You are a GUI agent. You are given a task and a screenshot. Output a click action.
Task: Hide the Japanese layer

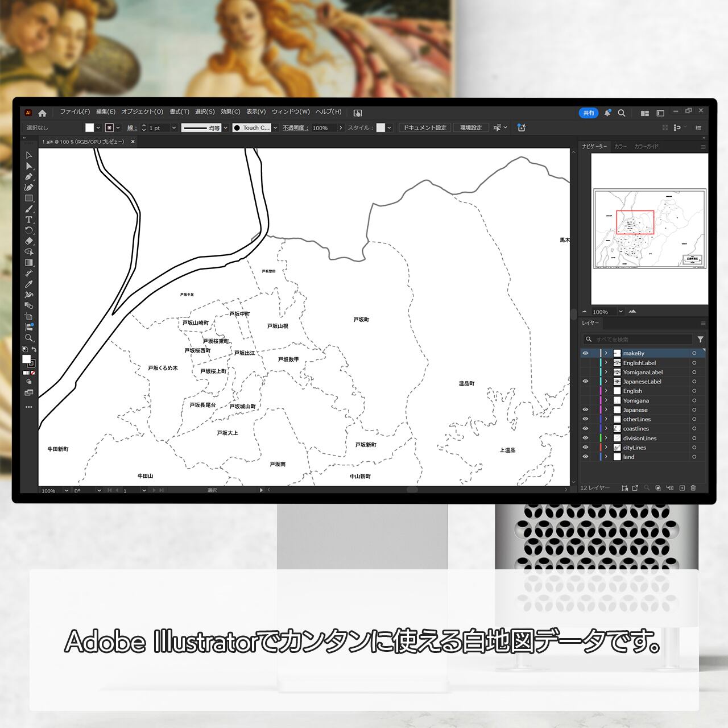tap(585, 409)
